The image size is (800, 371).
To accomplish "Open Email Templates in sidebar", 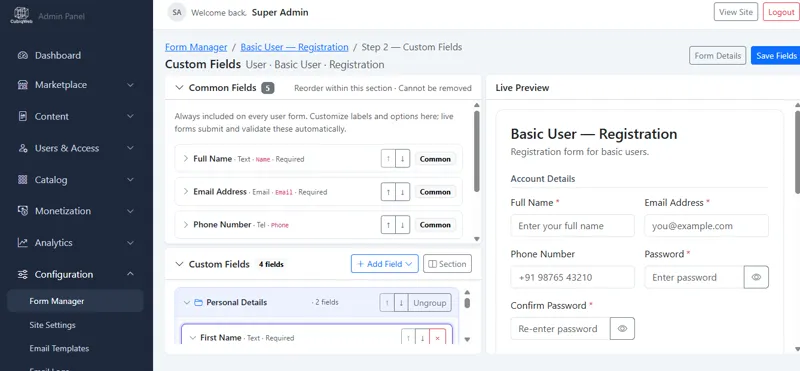I will click(59, 349).
